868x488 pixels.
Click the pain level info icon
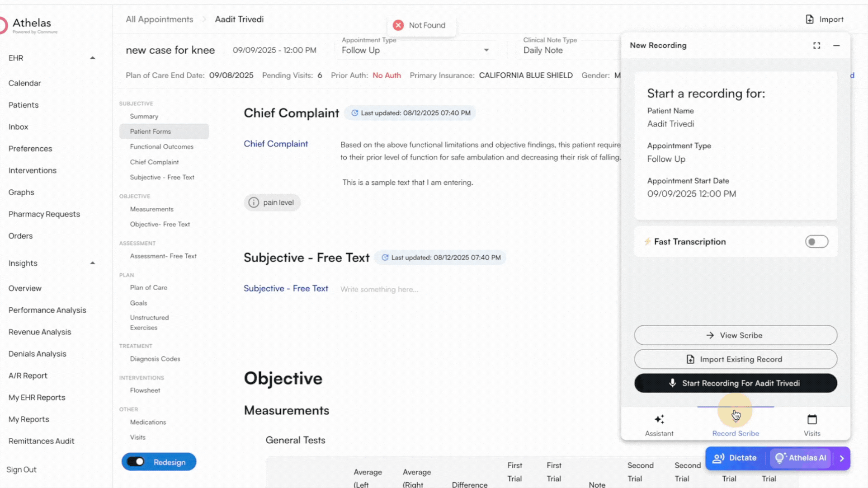click(254, 202)
